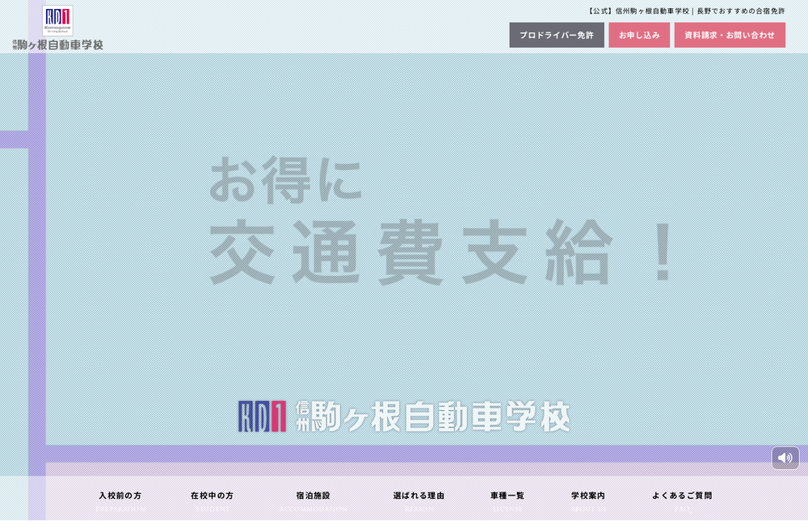Click the KD1 logo in the hero video
This screenshot has height=532, width=808.
262,416
